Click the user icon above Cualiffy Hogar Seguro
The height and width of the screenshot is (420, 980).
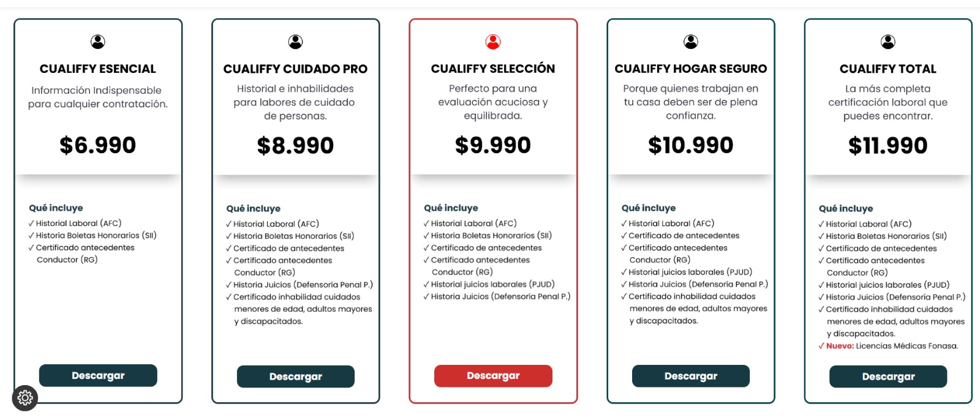[691, 42]
